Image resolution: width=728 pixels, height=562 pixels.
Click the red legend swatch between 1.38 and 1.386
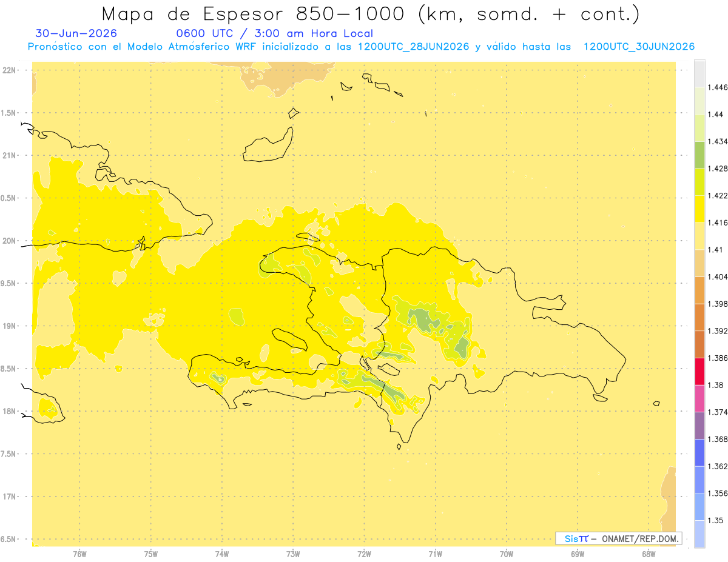click(699, 372)
